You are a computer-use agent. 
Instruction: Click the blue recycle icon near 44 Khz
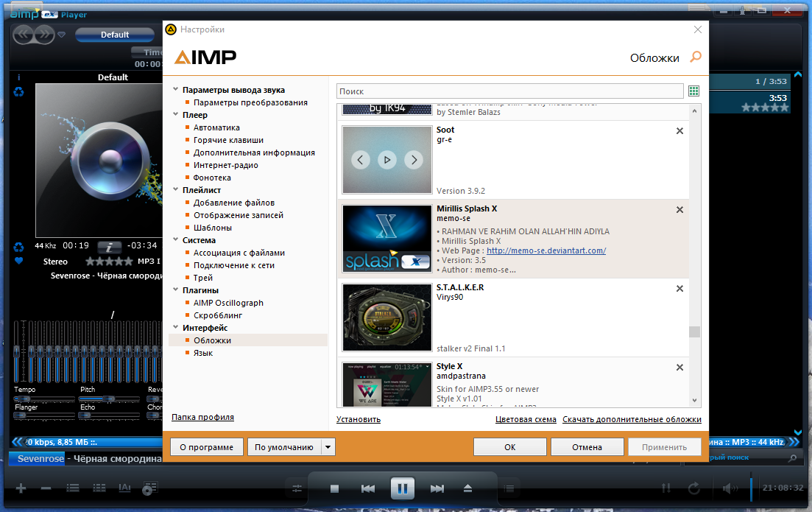pyautogui.click(x=18, y=248)
